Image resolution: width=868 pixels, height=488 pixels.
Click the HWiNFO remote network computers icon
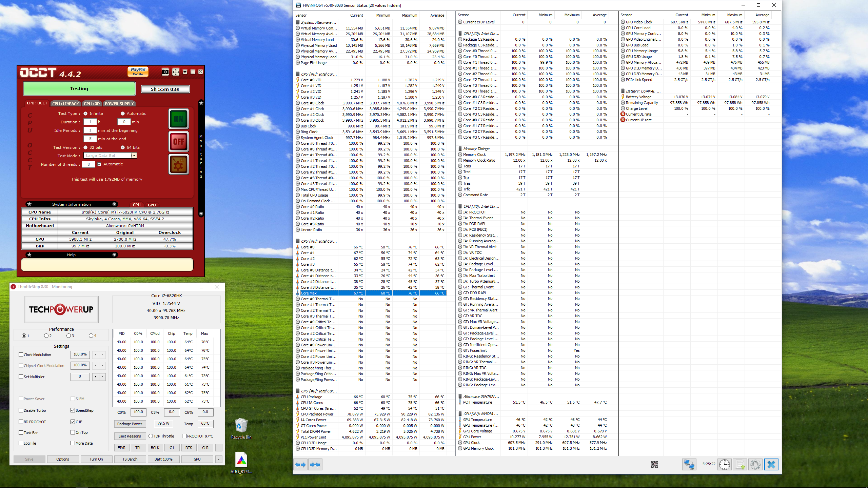coord(689,464)
